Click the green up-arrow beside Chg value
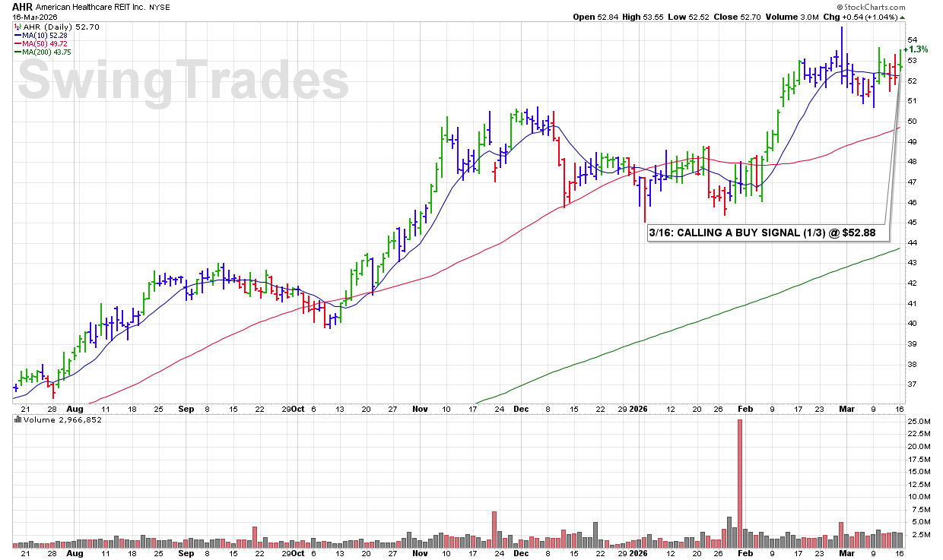This screenshot has width=943, height=560. point(902,17)
